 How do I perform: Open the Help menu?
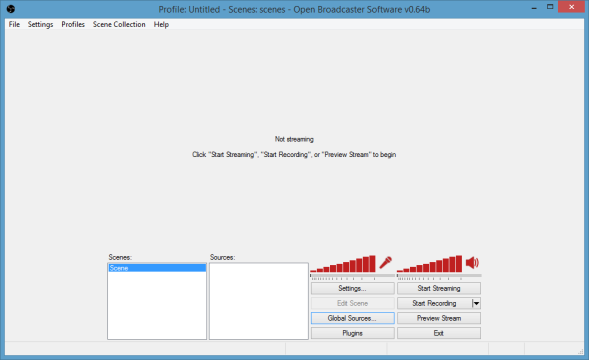tap(161, 24)
